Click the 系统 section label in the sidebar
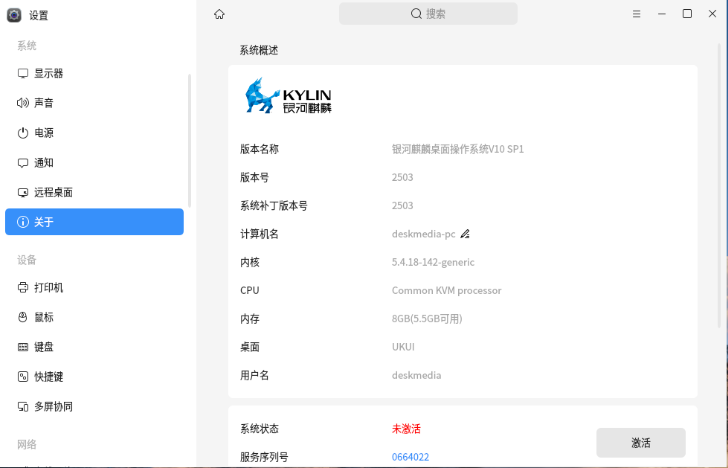Image resolution: width=728 pixels, height=468 pixels. coord(27,46)
